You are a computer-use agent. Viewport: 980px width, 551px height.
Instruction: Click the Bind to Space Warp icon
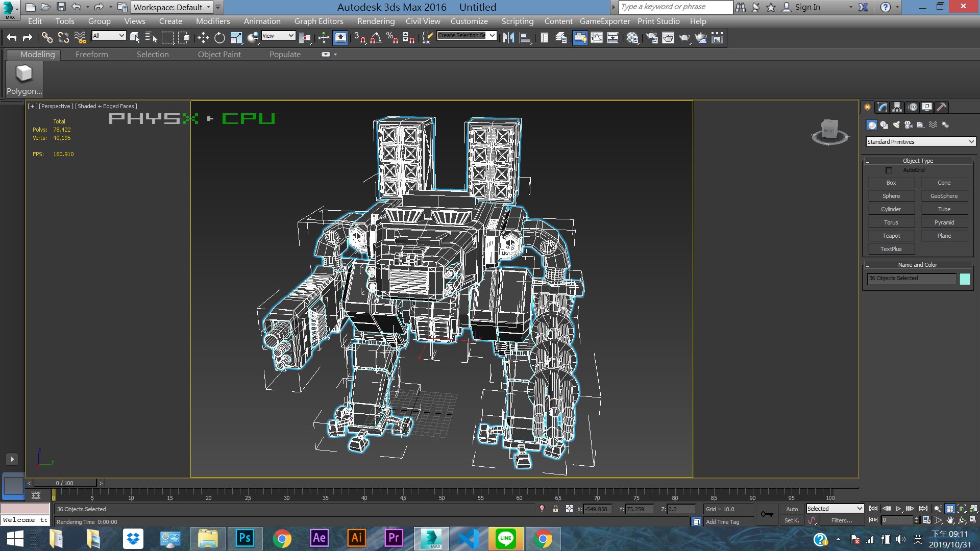(80, 37)
